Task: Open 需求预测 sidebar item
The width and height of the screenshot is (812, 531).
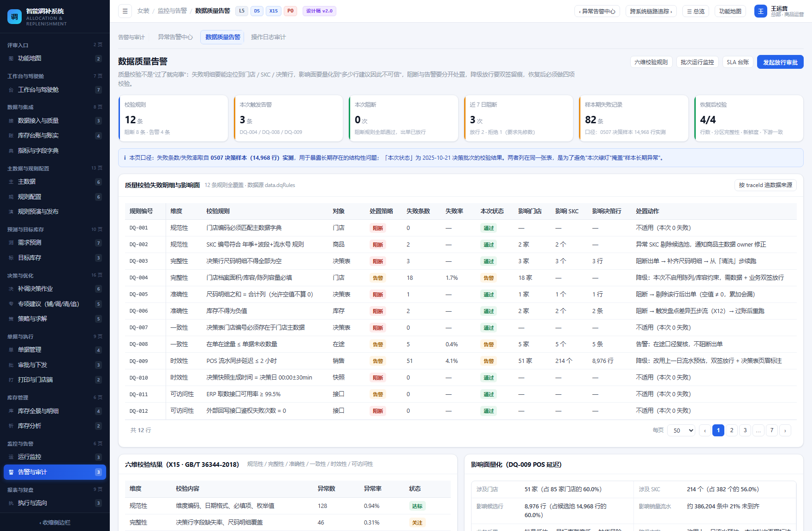Action: (x=55, y=243)
